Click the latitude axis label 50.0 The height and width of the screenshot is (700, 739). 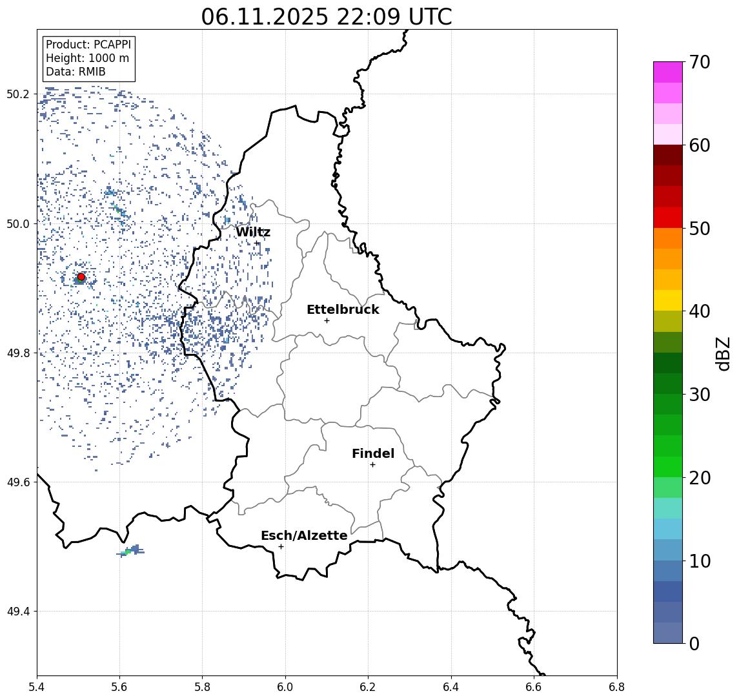click(17, 223)
